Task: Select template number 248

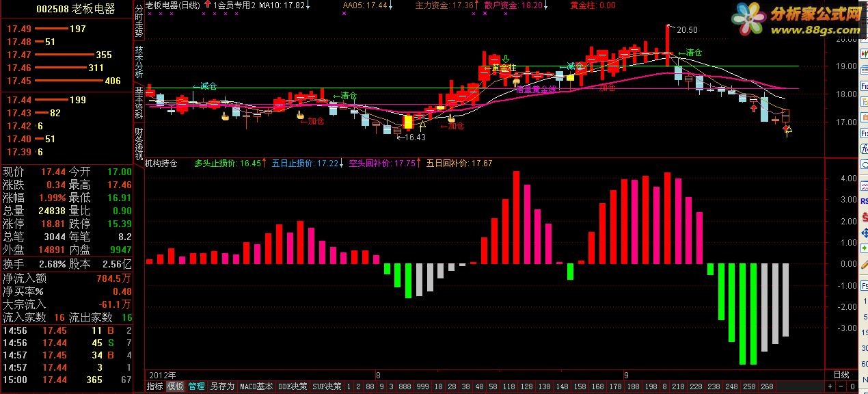Action: click(x=732, y=386)
